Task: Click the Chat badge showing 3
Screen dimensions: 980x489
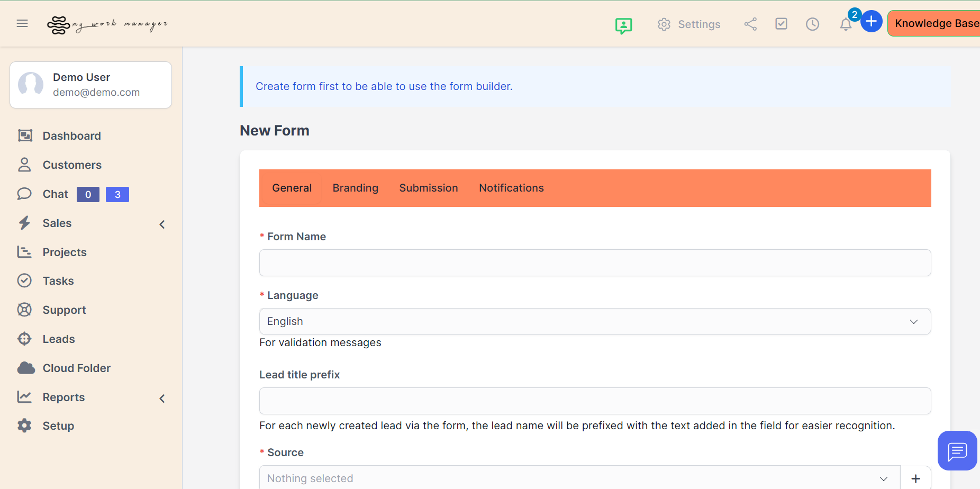Action: 117,195
